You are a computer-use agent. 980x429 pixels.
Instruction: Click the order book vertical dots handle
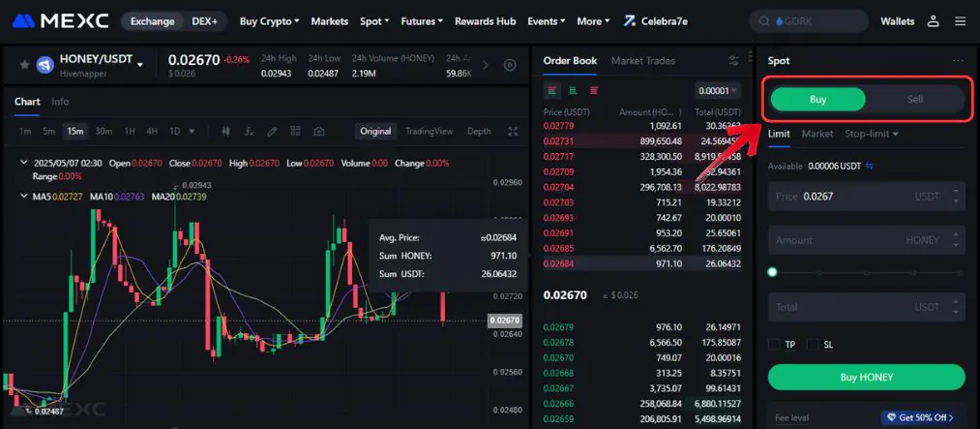[750, 57]
